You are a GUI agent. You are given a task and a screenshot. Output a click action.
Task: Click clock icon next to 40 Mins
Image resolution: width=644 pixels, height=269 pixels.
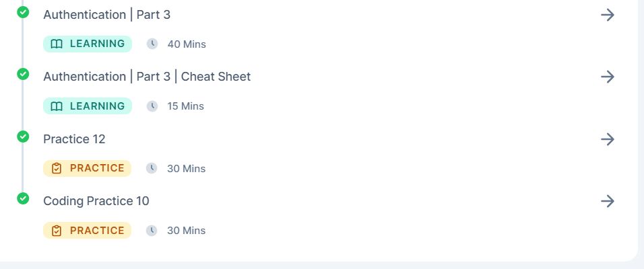152,44
